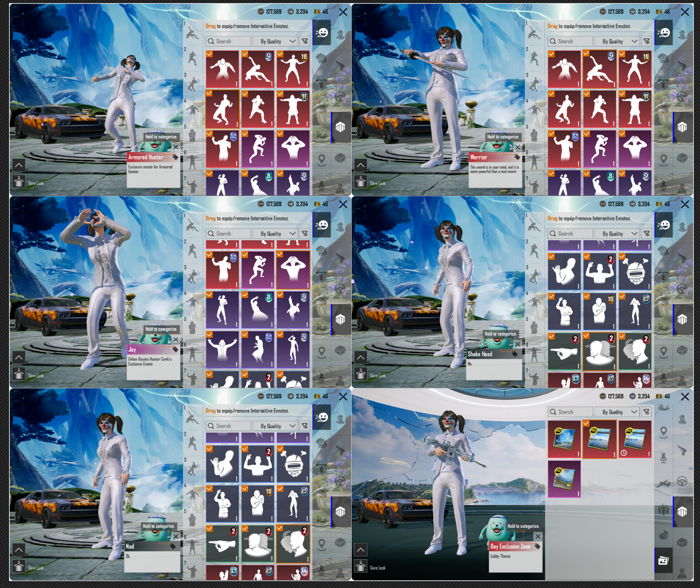The height and width of the screenshot is (588, 700).
Task: Toggle the checkmark on the selected Bay Exclusion Zone theme
Action: click(x=586, y=423)
